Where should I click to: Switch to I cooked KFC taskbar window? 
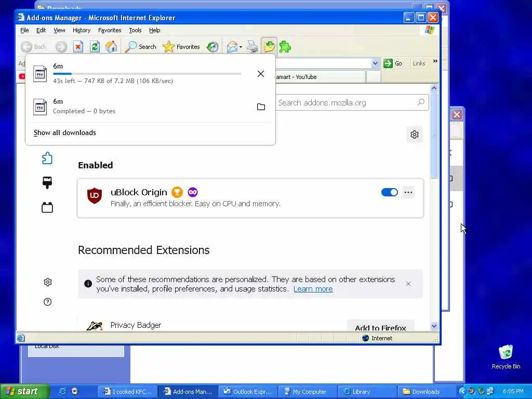128,392
